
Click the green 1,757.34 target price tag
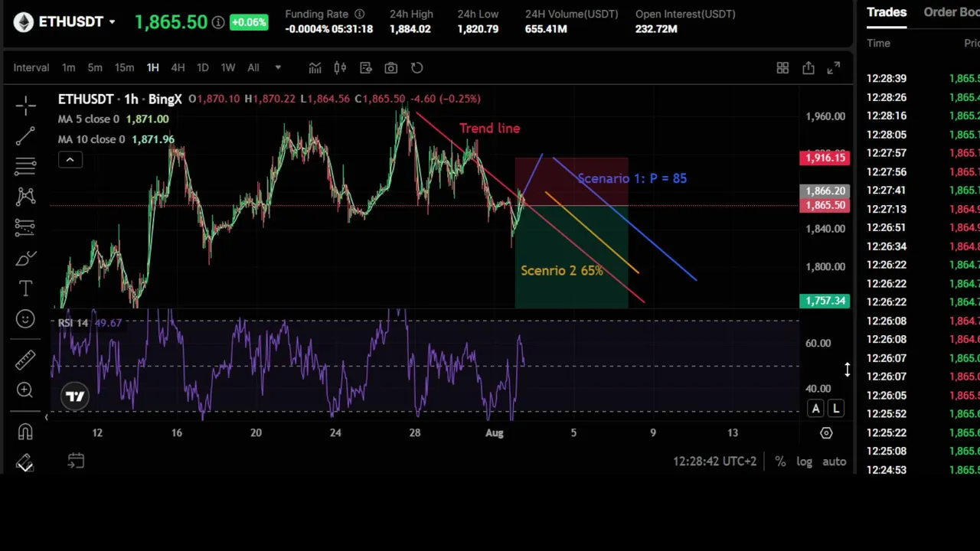click(x=825, y=301)
